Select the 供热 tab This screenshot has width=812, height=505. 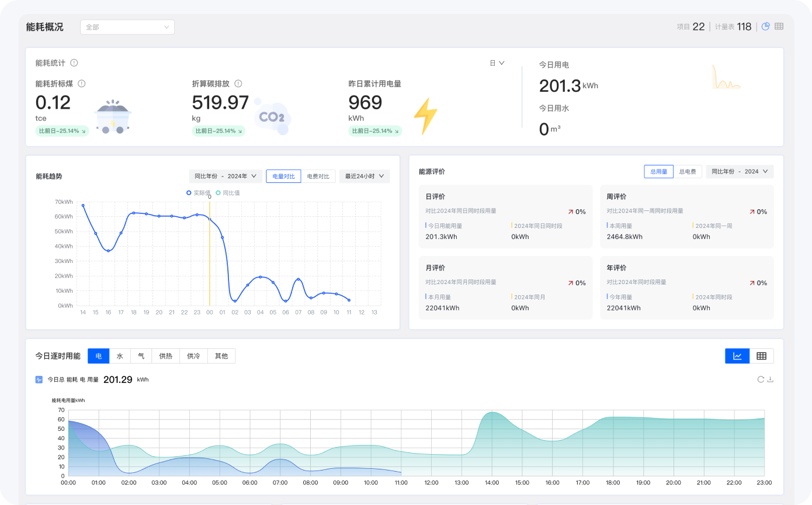click(x=165, y=356)
